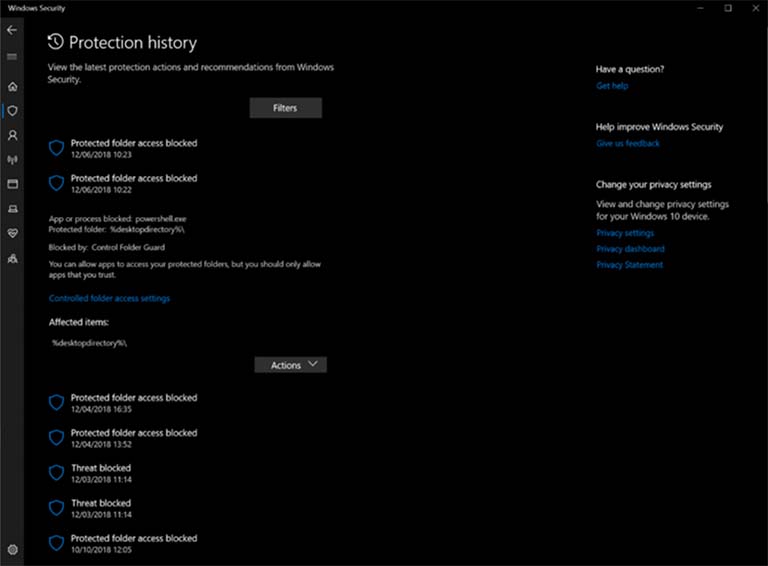
Task: Open Controlled folder access settings link
Action: [109, 298]
